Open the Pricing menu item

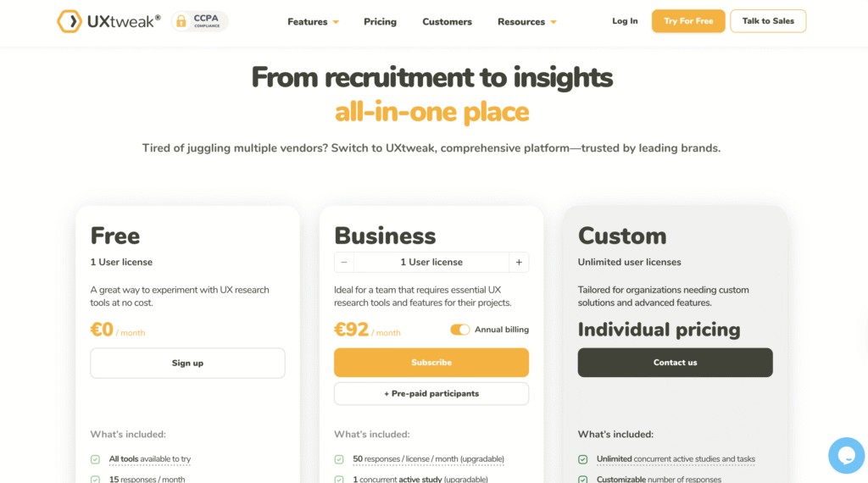point(380,22)
